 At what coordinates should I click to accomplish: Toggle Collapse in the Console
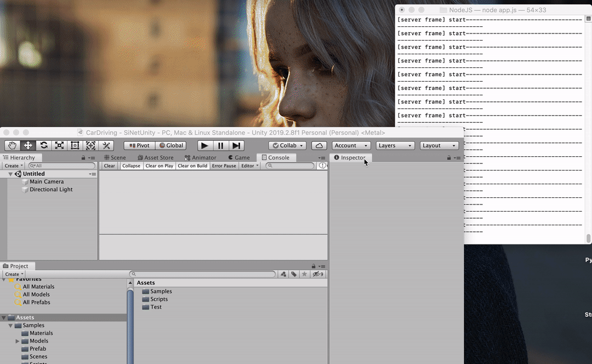pos(131,166)
